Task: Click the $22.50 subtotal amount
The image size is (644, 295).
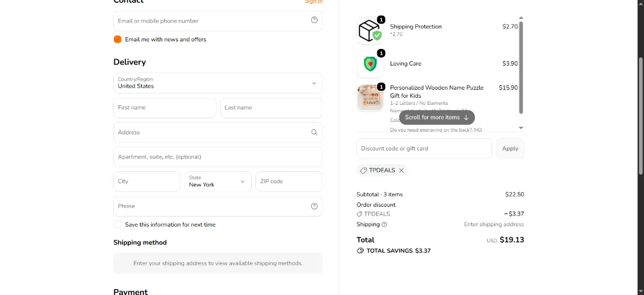Action: [515, 195]
